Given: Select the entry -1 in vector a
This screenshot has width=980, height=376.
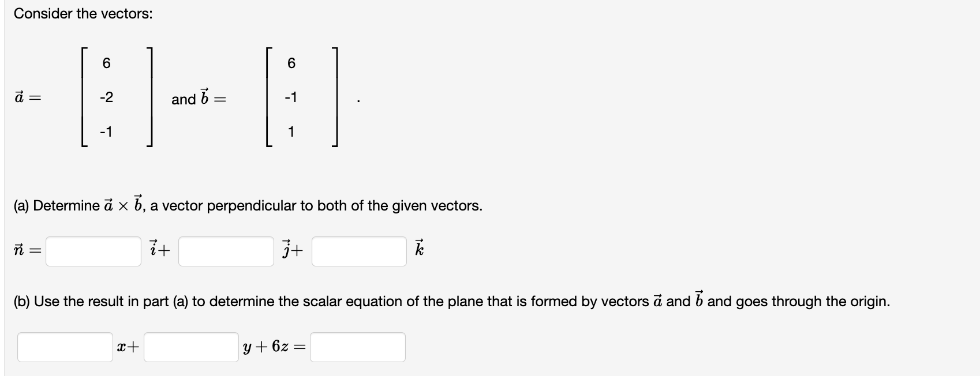Looking at the screenshot, I should (107, 131).
